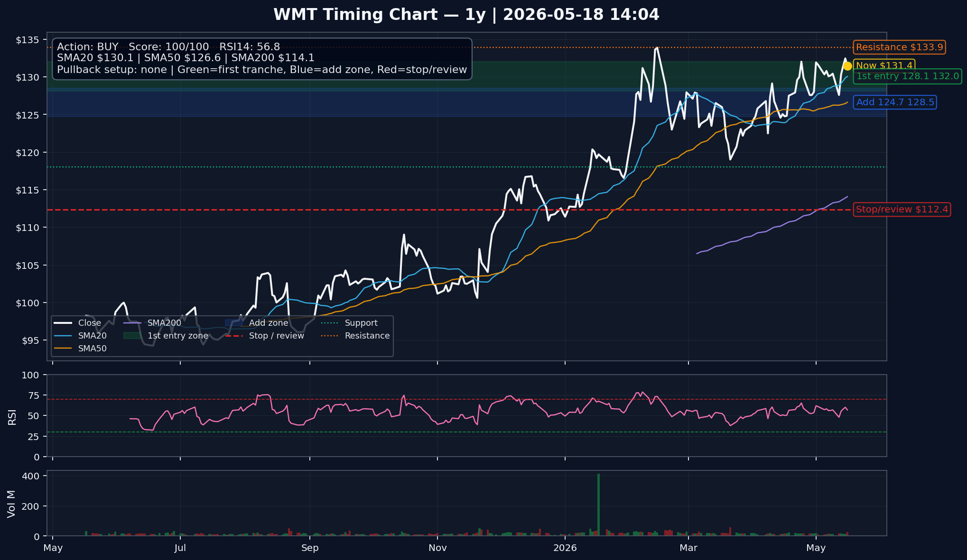Image resolution: width=967 pixels, height=560 pixels.
Task: Click the Now $131.4 price label
Action: coord(884,66)
